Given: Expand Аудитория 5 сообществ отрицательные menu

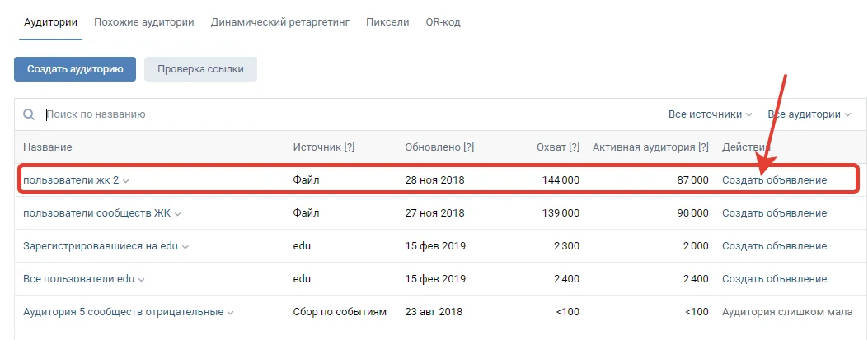Looking at the screenshot, I should tap(230, 313).
